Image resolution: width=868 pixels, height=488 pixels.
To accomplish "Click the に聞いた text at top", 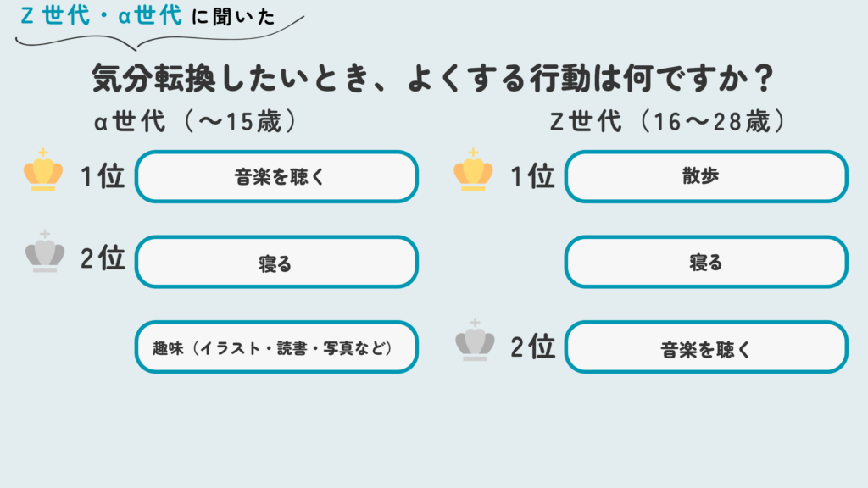I will pos(234,17).
